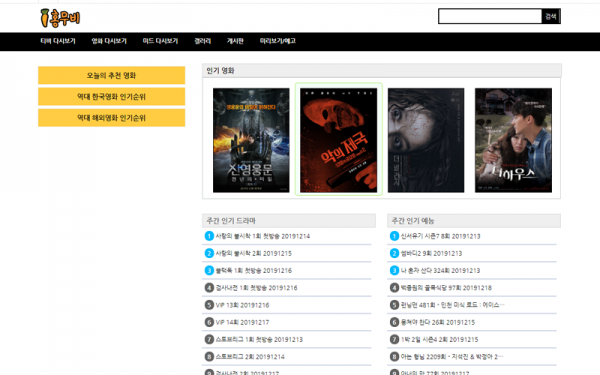Open the dark face-closeup poster

[x=426, y=140]
